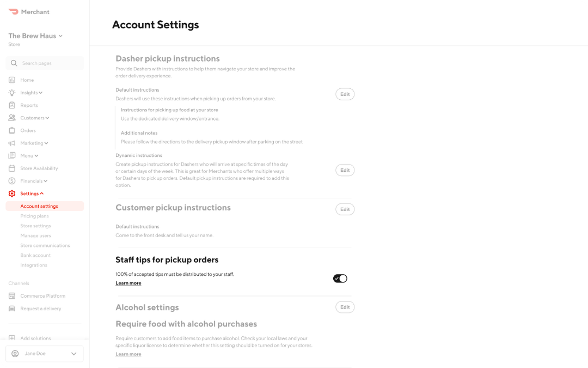Select the Financials dollar icon
Screen dimensions: 588x368
click(12, 180)
